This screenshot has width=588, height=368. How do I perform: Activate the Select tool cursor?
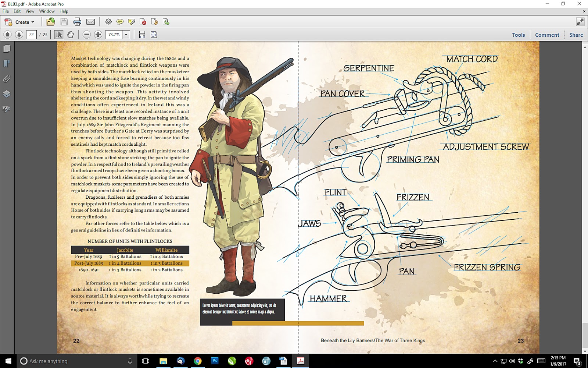tap(58, 35)
